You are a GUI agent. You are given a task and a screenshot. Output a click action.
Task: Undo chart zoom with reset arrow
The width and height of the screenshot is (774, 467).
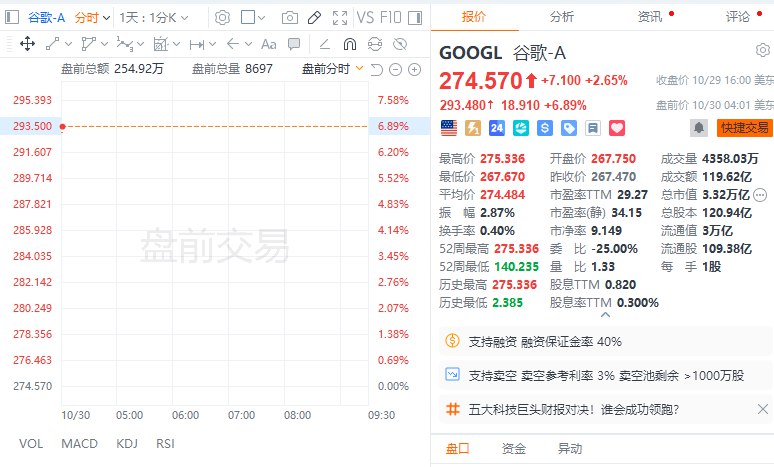click(x=377, y=70)
